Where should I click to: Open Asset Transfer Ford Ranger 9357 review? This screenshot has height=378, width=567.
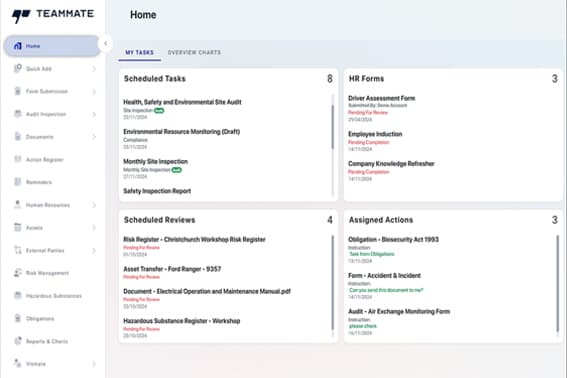pos(172,269)
